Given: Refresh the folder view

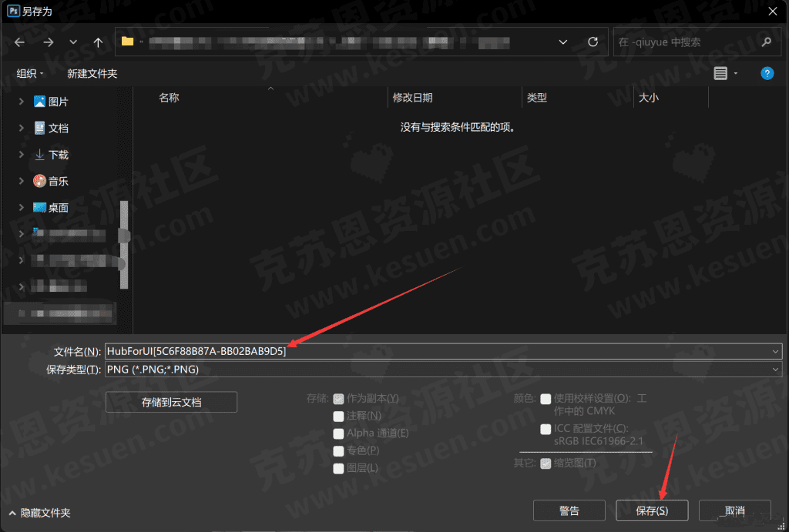Looking at the screenshot, I should click(593, 42).
